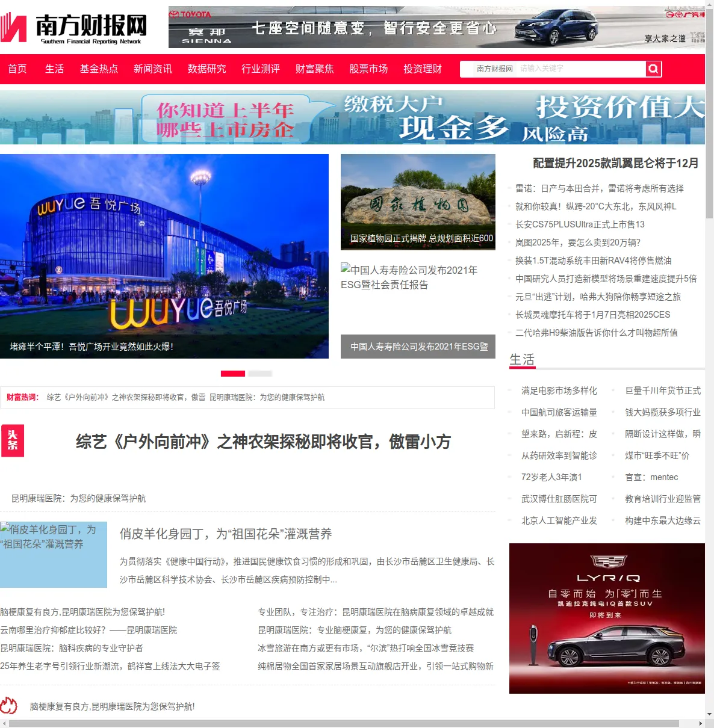This screenshot has height=728, width=714.
Task: Open 武汉博仕肛肠医院 link
Action: point(559,499)
